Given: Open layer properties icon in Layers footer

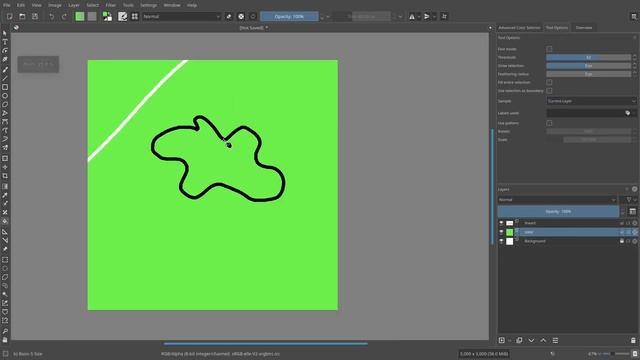Looking at the screenshot, I should click(555, 340).
